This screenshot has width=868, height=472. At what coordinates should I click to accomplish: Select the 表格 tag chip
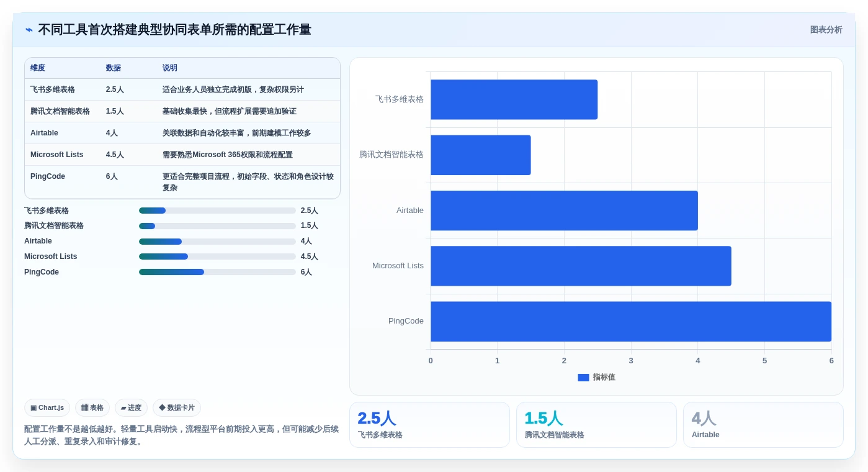click(x=92, y=408)
